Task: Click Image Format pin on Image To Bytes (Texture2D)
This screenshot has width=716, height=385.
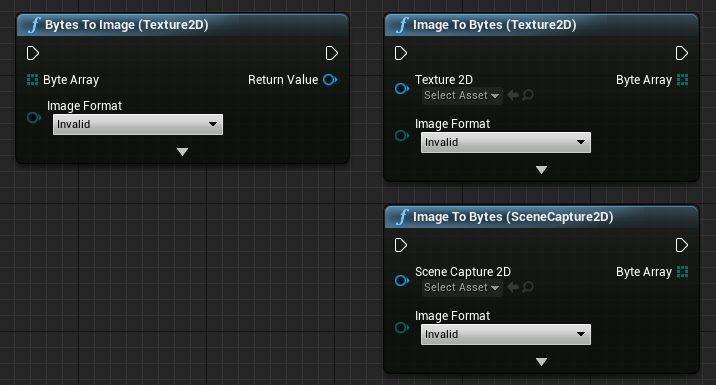Action: (402, 136)
